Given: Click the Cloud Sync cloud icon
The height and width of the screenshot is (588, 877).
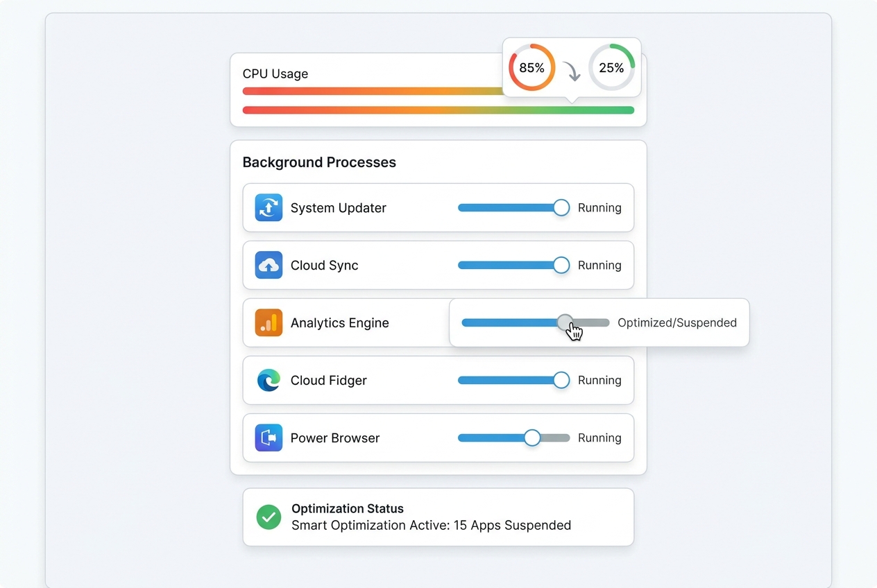Looking at the screenshot, I should coord(269,265).
